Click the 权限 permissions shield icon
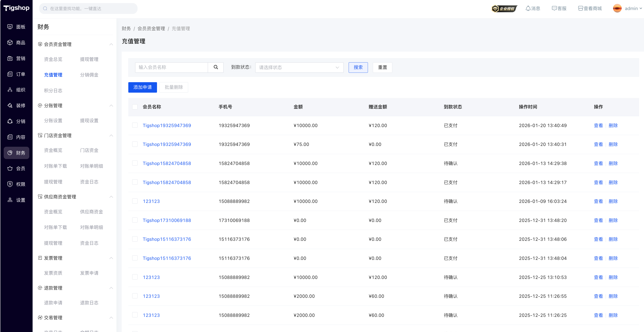Image resolution: width=644 pixels, height=332 pixels. (x=10, y=184)
